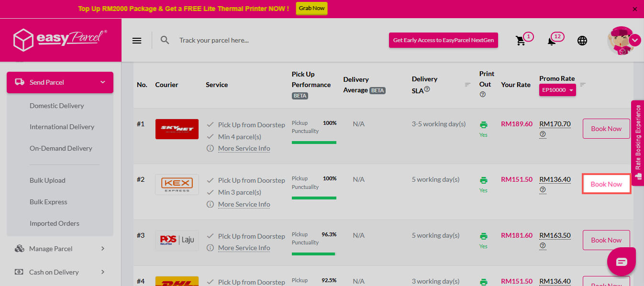Open the EP10000 promo rate dropdown
Screen dimensions: 644x286
(x=557, y=90)
